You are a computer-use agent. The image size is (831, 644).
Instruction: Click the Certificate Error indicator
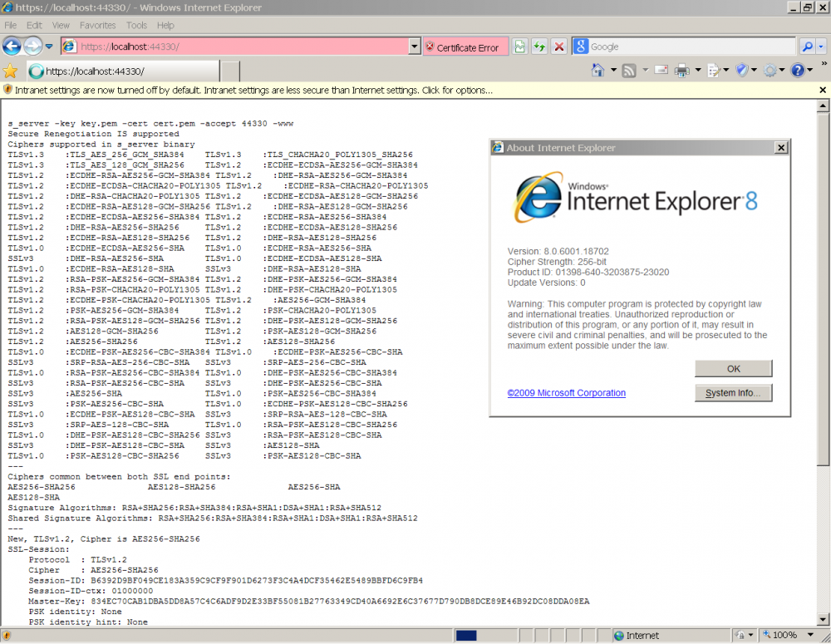[x=461, y=47]
